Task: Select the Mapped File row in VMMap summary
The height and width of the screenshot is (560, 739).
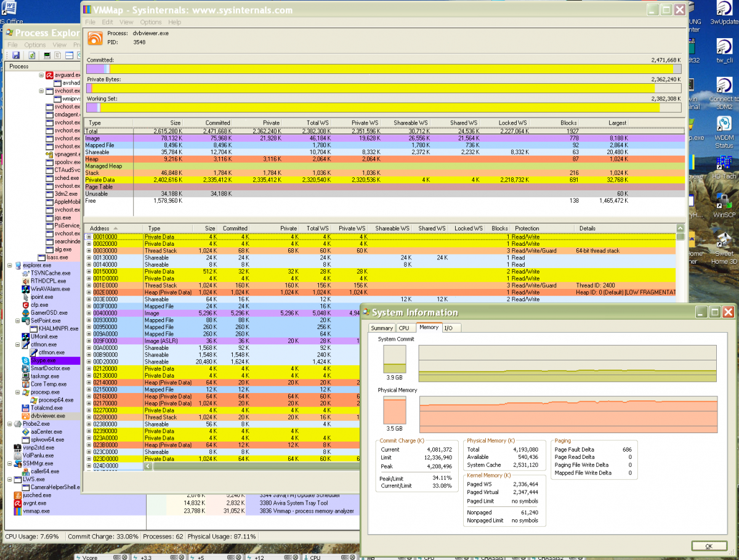Action: click(384, 145)
